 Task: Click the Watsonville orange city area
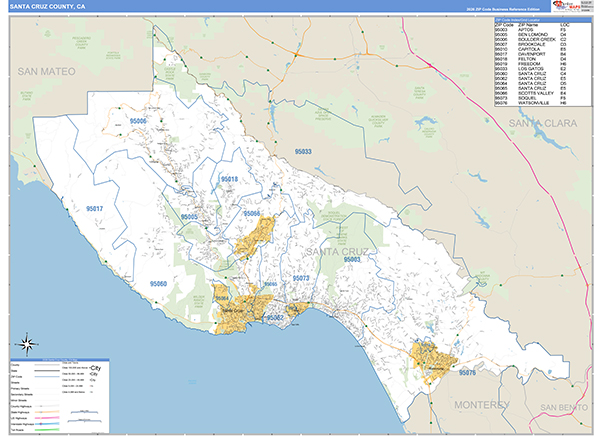434,358
